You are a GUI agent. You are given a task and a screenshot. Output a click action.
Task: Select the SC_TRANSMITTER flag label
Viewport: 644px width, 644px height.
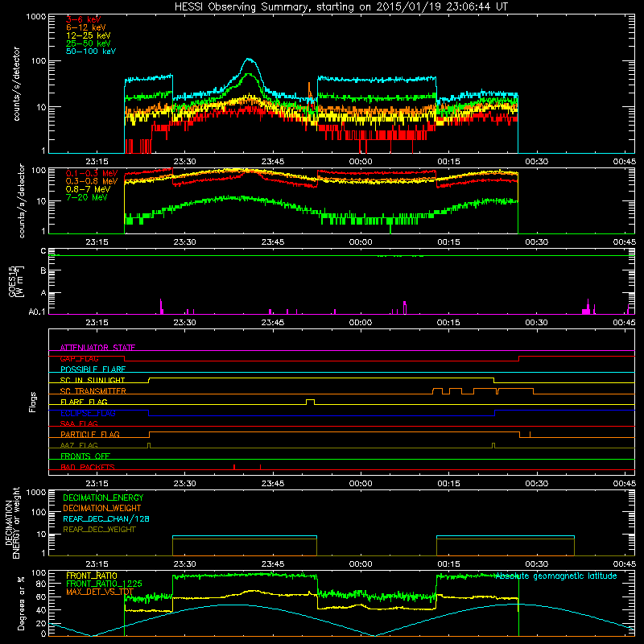(x=93, y=391)
